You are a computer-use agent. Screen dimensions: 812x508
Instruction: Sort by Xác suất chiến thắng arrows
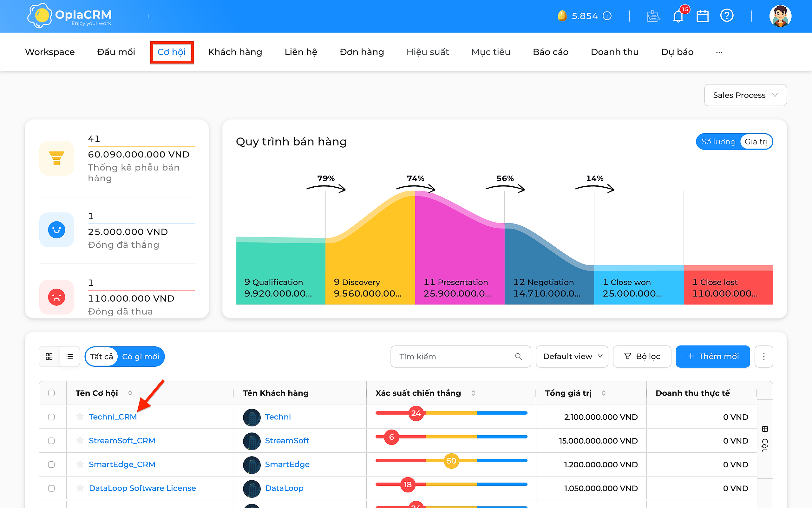473,393
